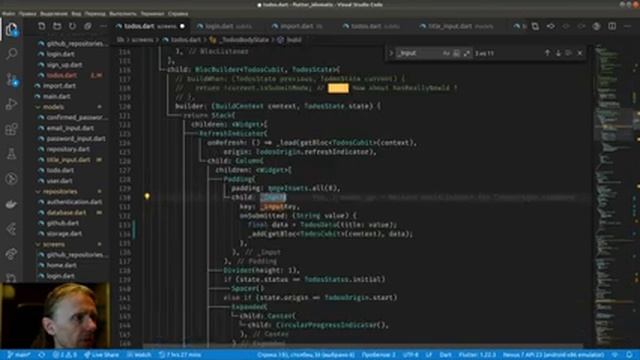Image resolution: width=640 pixels, height=360 pixels.
Task: Click the main branch status item
Action: click(18, 355)
